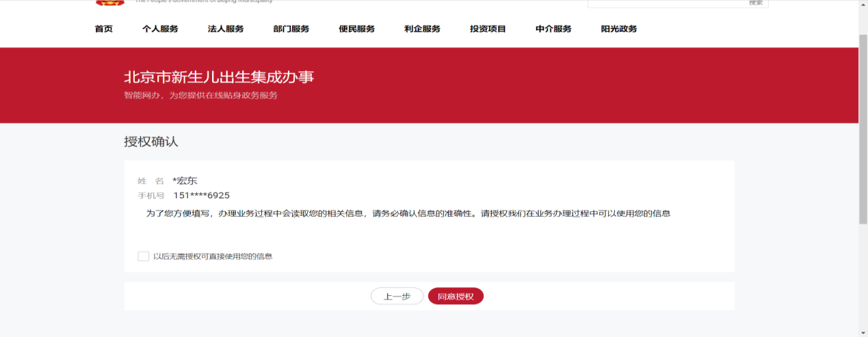The height and width of the screenshot is (337, 868).
Task: Open the 首页 home menu item
Action: tap(104, 29)
